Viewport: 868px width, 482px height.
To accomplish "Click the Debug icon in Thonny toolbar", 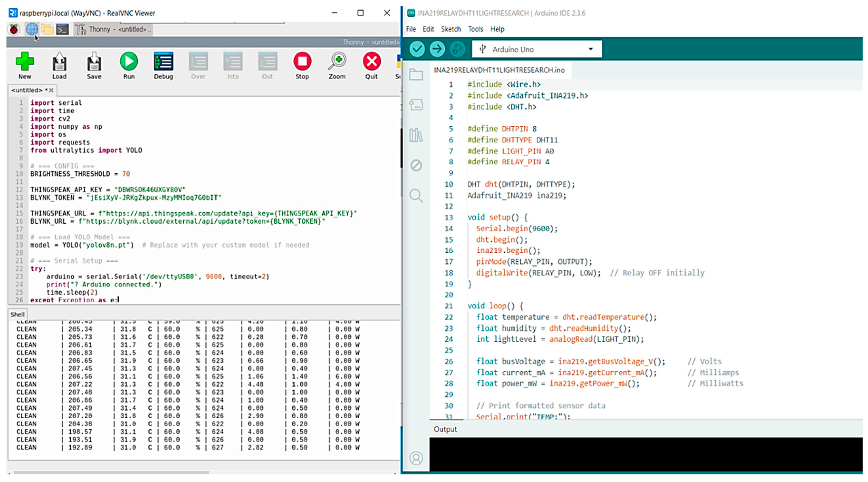I will [163, 62].
